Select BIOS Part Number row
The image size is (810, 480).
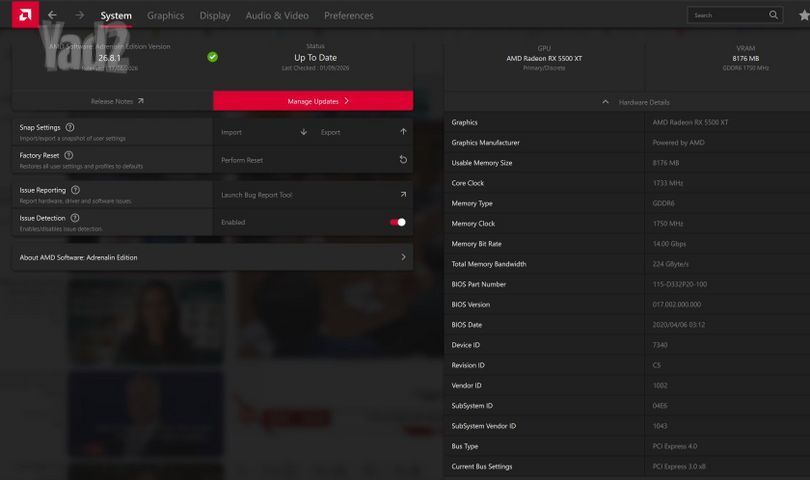tap(627, 284)
